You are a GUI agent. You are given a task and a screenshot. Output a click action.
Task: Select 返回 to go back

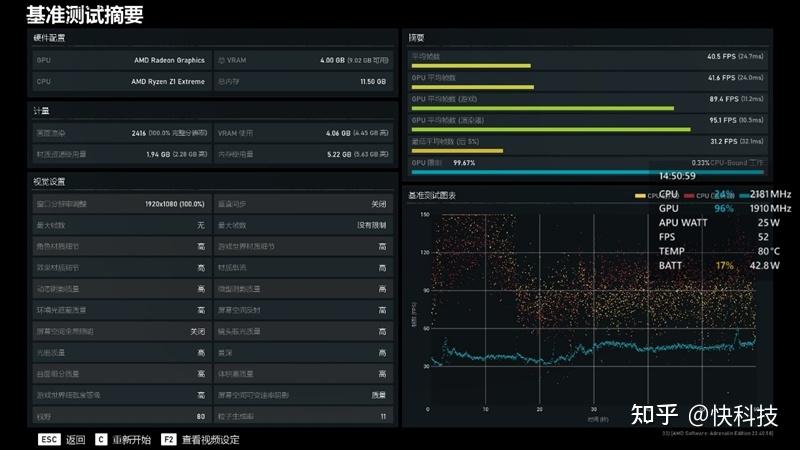coord(76,440)
